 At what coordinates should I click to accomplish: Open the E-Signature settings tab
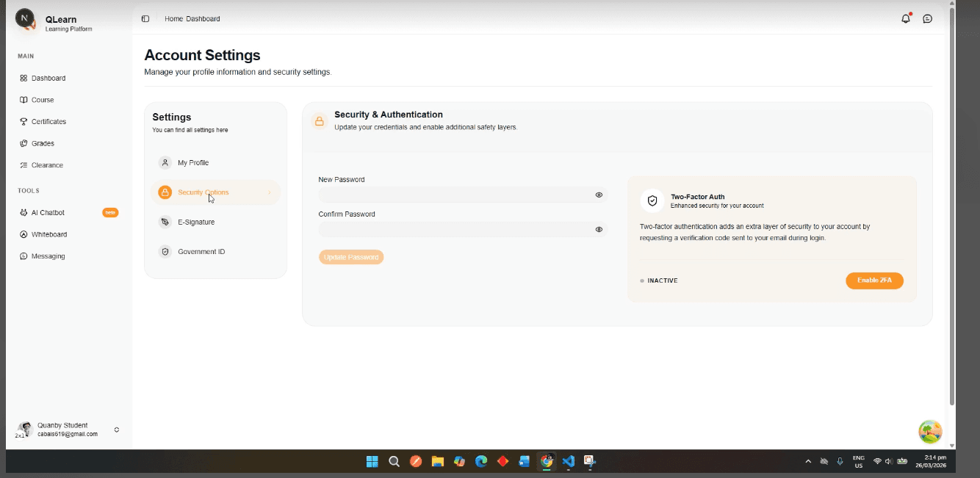pyautogui.click(x=216, y=222)
